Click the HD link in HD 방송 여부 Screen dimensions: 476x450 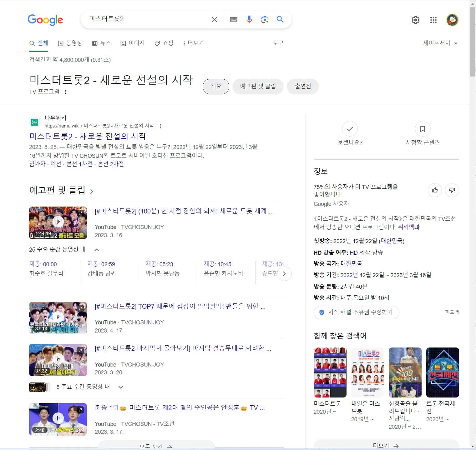click(354, 252)
